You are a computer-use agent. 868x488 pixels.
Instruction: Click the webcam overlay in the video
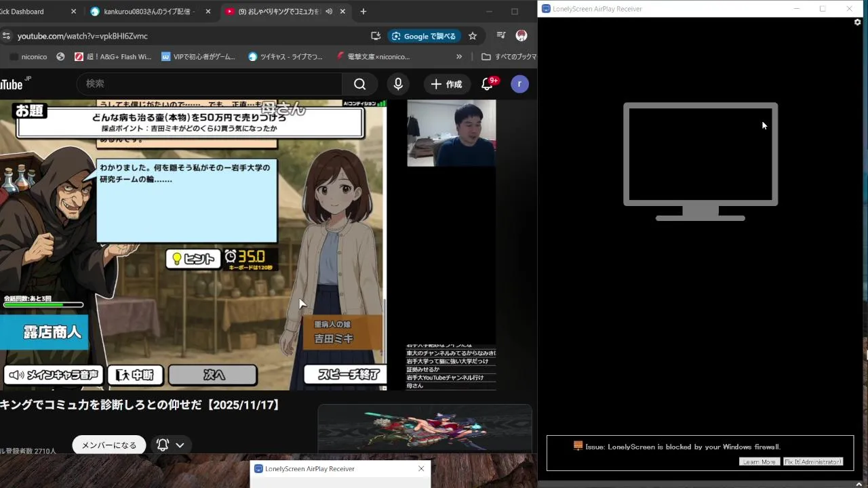coord(451,133)
